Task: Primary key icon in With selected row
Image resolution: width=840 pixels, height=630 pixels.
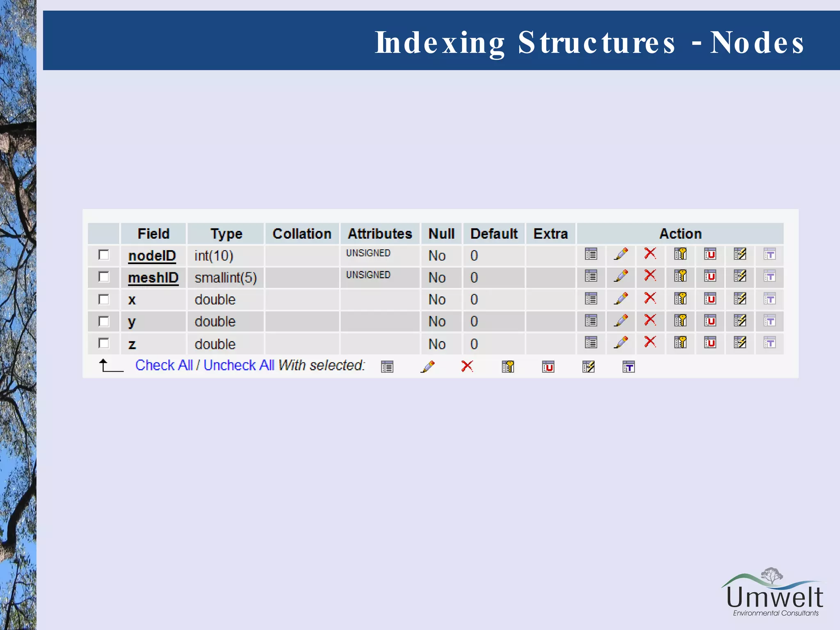Action: coord(508,366)
